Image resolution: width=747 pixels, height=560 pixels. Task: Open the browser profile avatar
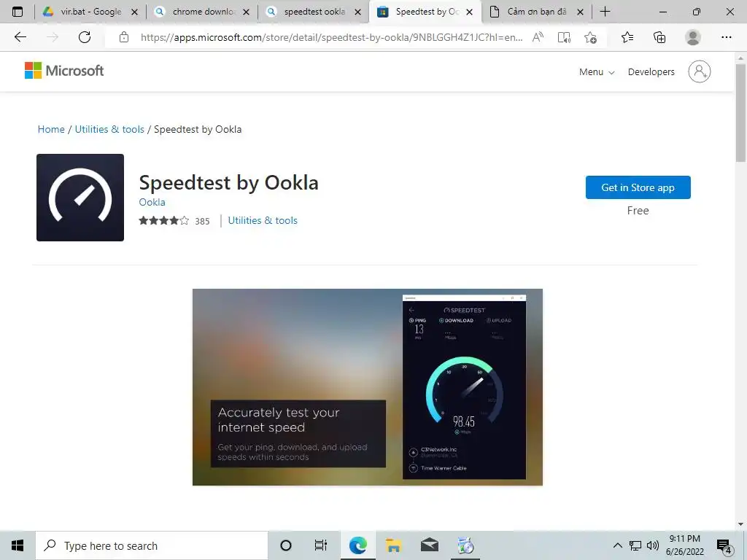click(693, 37)
